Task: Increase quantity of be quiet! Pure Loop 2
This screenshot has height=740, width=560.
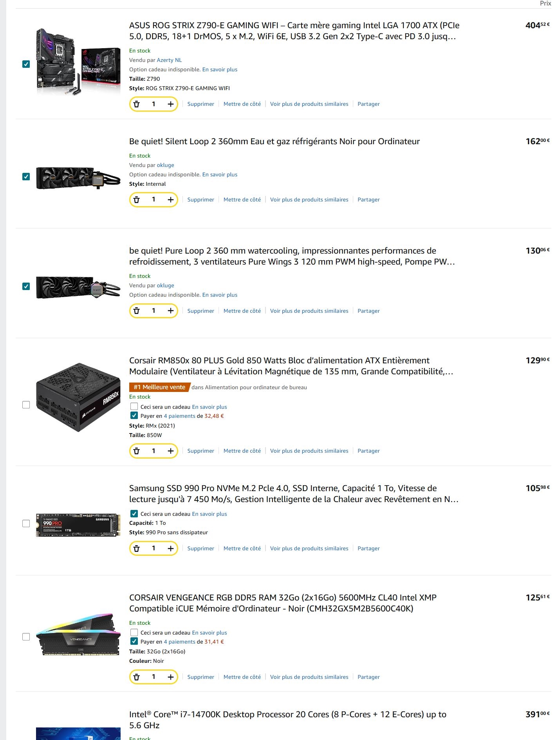Action: click(x=171, y=311)
